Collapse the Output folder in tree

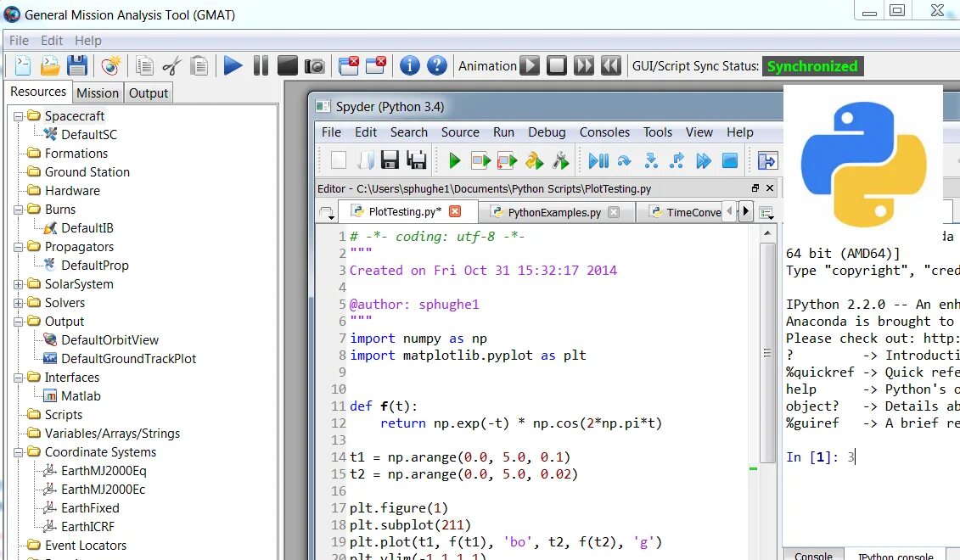(19, 322)
